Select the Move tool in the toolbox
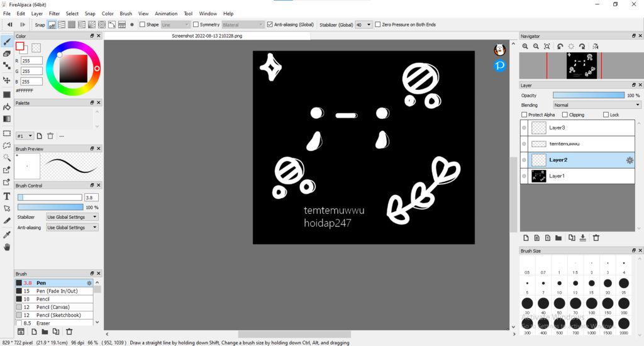This screenshot has height=346, width=644. pyautogui.click(x=7, y=80)
